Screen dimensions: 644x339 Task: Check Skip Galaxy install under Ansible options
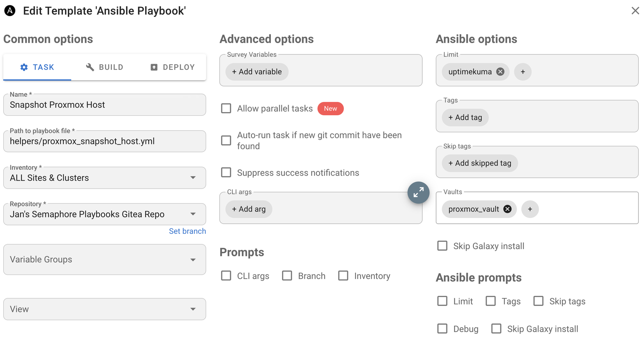click(442, 246)
